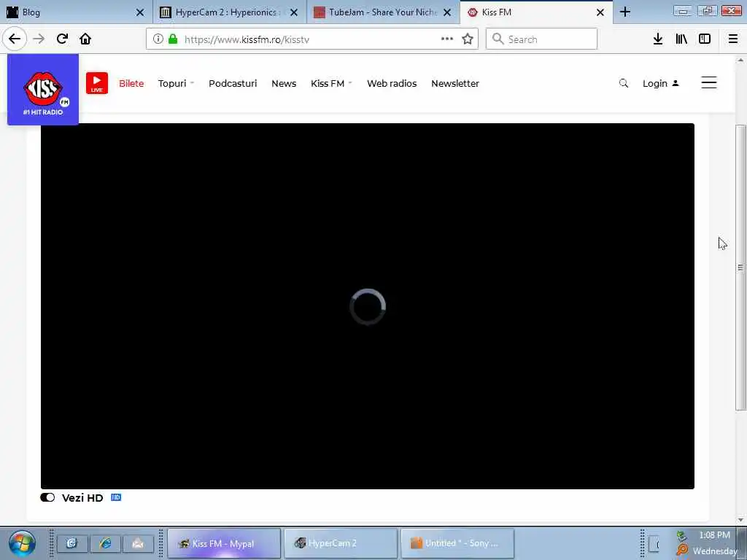Open a new browser tab
Image resolution: width=747 pixels, height=560 pixels.
pos(625,12)
